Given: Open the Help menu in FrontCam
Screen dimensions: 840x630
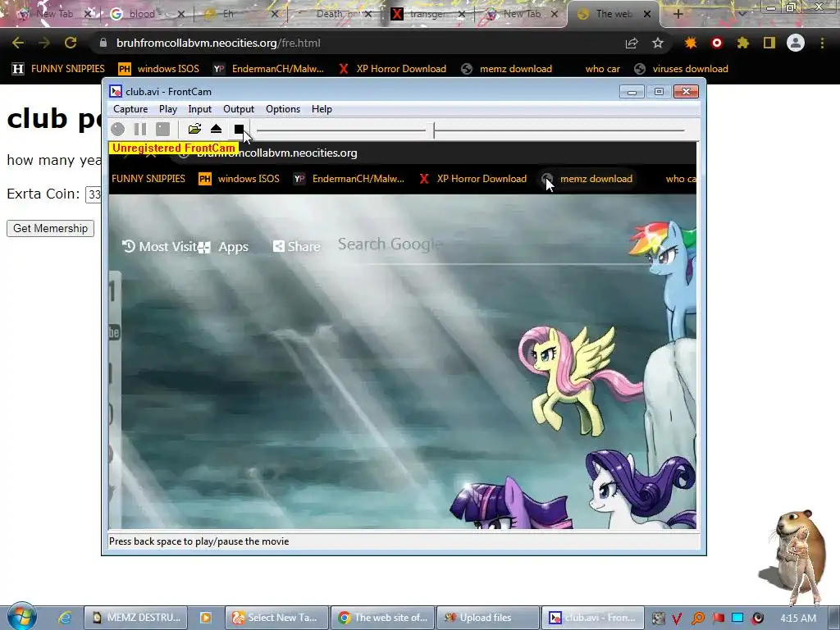Looking at the screenshot, I should tap(322, 109).
